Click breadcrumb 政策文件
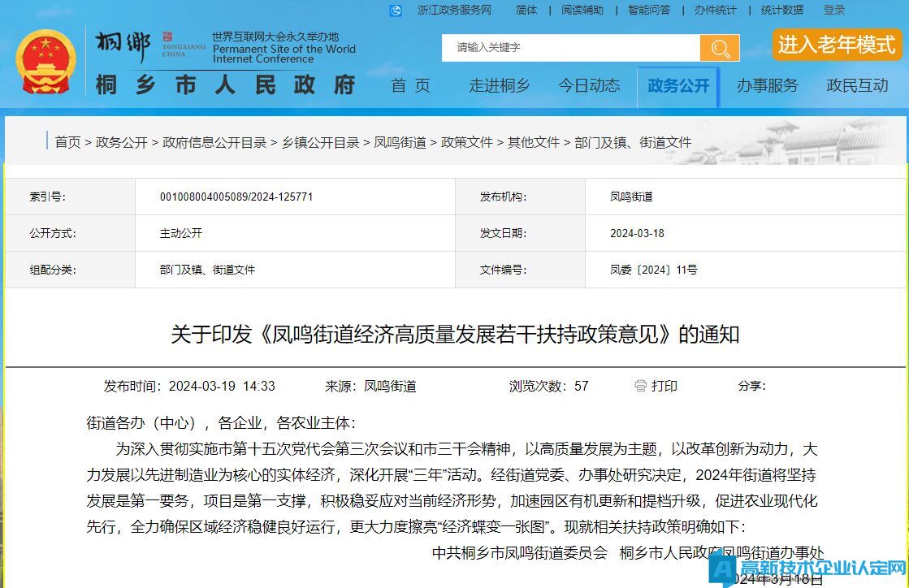This screenshot has height=588, width=909. (x=466, y=142)
